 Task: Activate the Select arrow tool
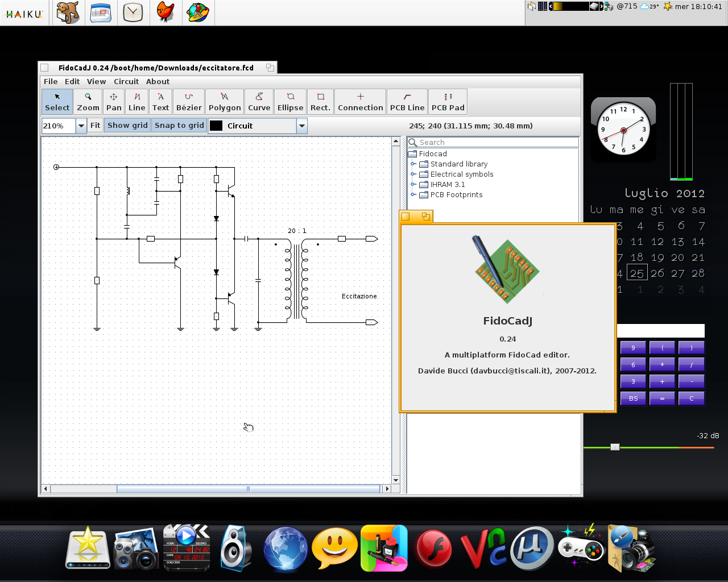(57, 102)
